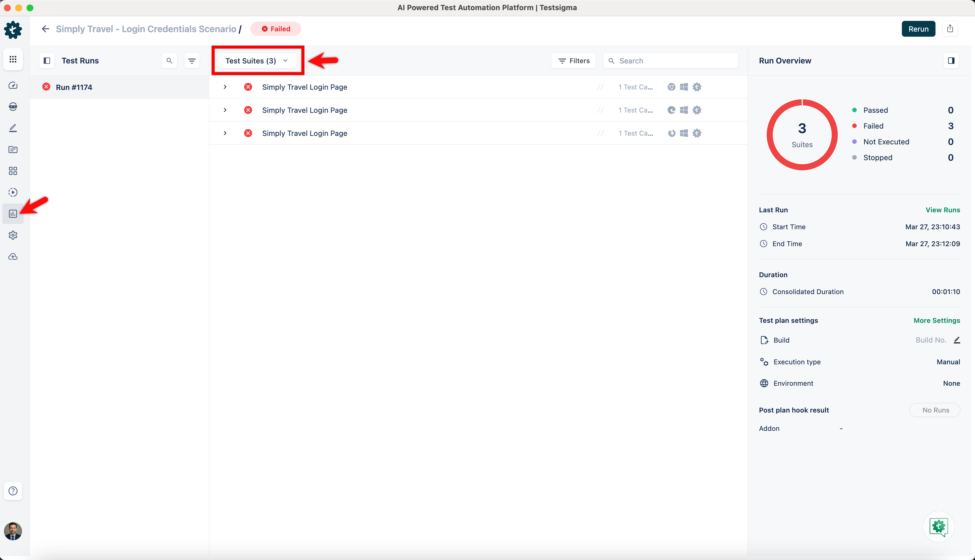Open the Testsigma chatbot assistant icon
Screen dimensions: 975x560
[938, 526]
